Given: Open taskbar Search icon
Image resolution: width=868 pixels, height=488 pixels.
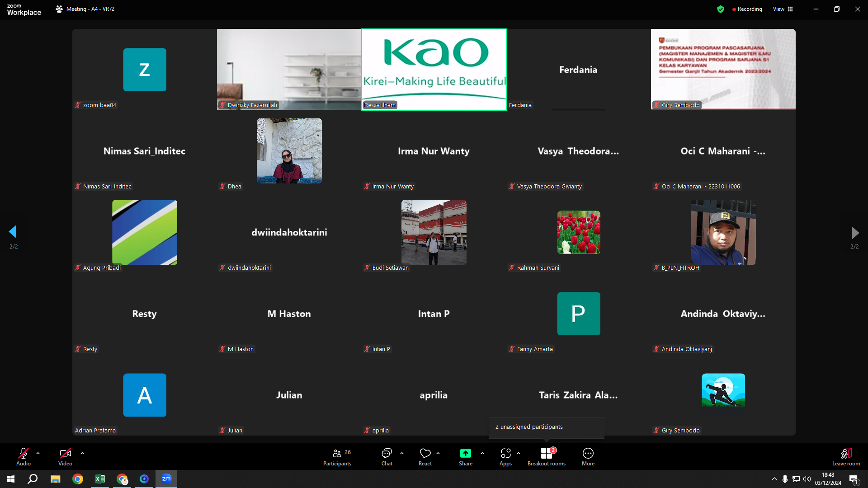Looking at the screenshot, I should point(33,479).
